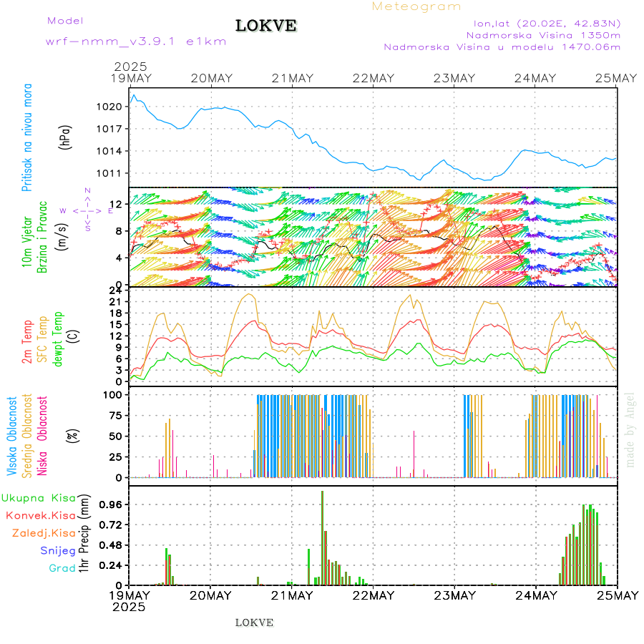The height and width of the screenshot is (644, 644).
Task: Click the "(m/s)" wind unit label
Action: tap(62, 237)
